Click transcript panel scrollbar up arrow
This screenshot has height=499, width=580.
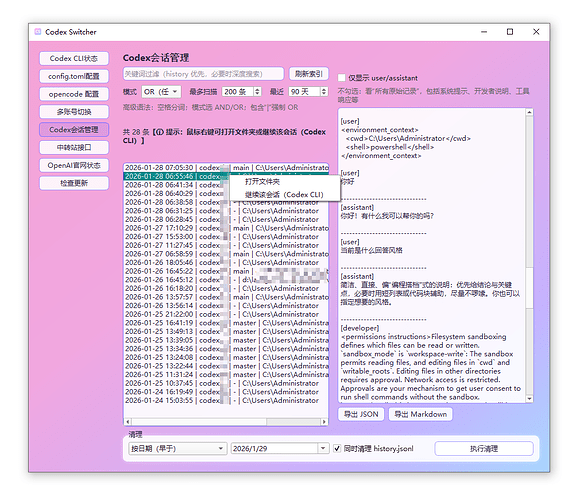(x=529, y=112)
